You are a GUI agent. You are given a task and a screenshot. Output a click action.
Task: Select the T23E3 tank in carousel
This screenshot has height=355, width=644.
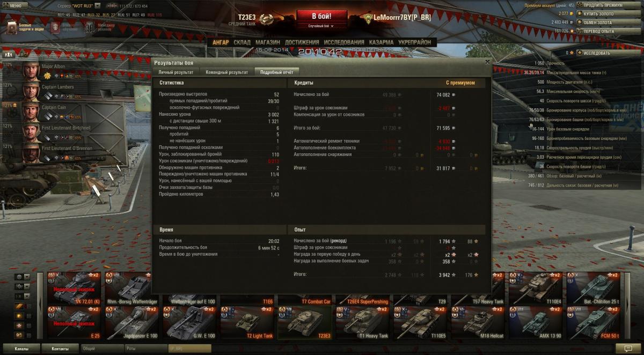304,322
